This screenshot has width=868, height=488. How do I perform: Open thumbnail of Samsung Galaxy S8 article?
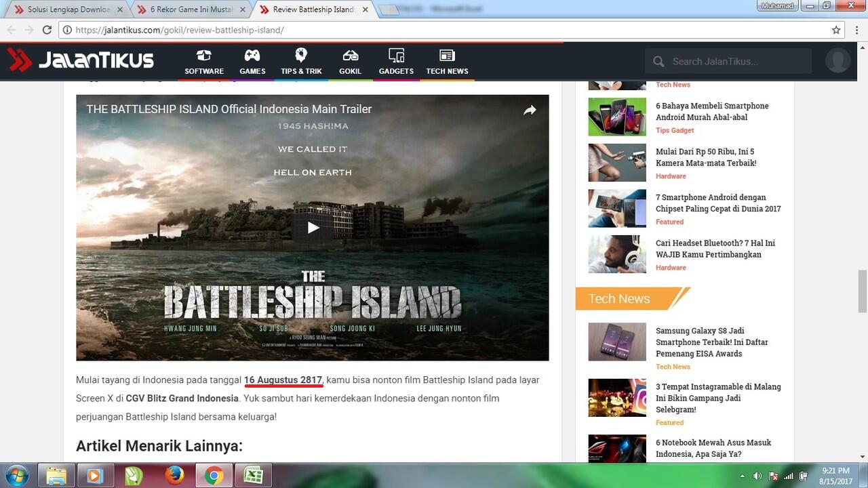tap(617, 342)
